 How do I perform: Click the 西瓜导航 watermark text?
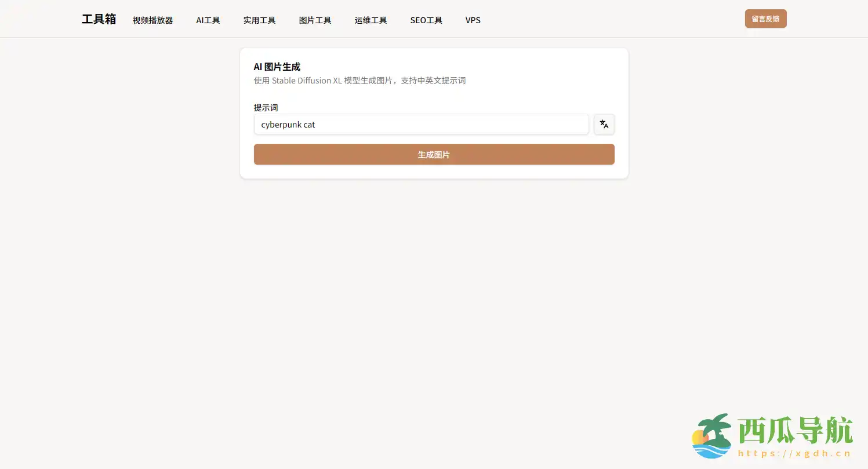795,431
